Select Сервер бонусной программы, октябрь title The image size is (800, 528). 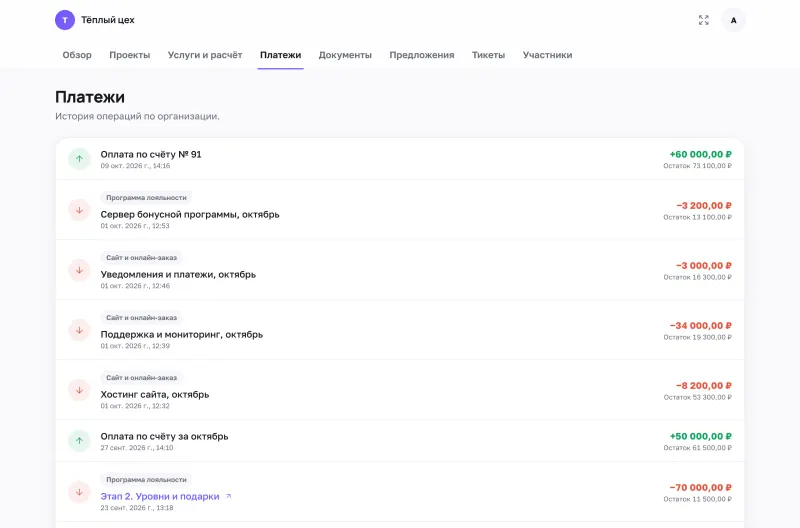pos(190,214)
